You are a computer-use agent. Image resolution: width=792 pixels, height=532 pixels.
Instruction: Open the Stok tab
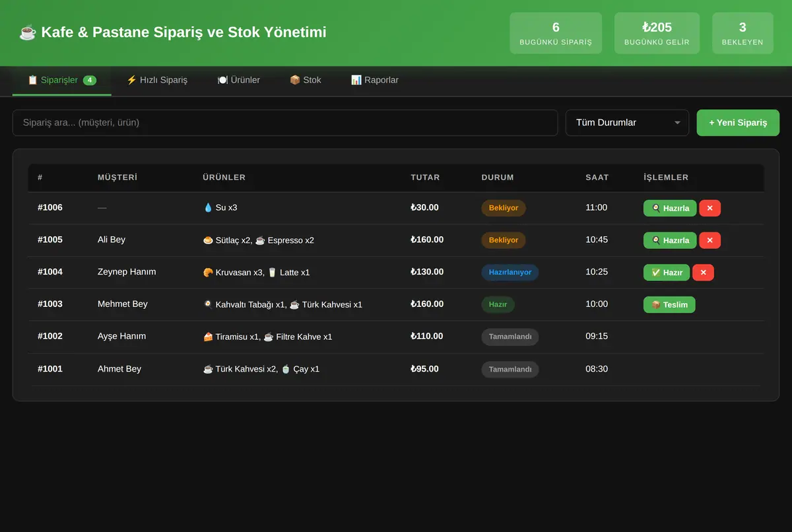point(306,80)
